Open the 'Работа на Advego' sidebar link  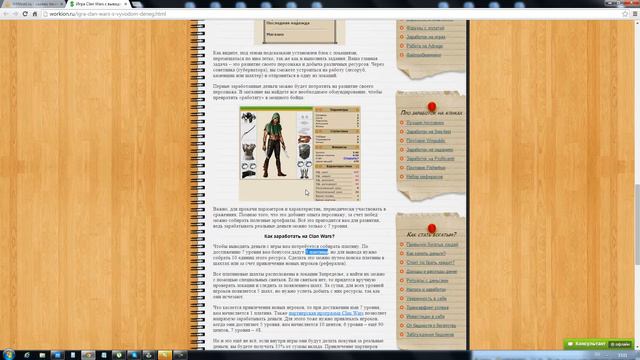point(424,46)
